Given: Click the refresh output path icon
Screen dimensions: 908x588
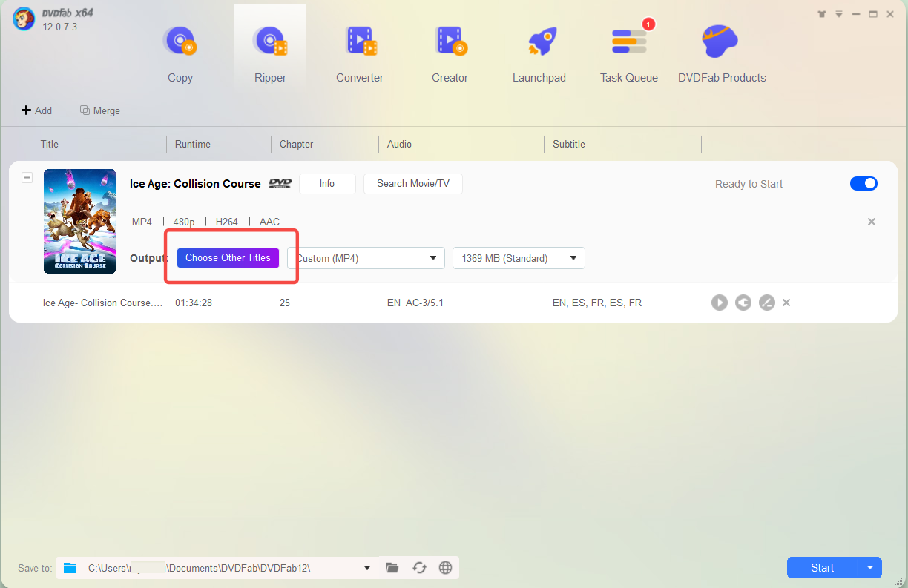Looking at the screenshot, I should 419,568.
